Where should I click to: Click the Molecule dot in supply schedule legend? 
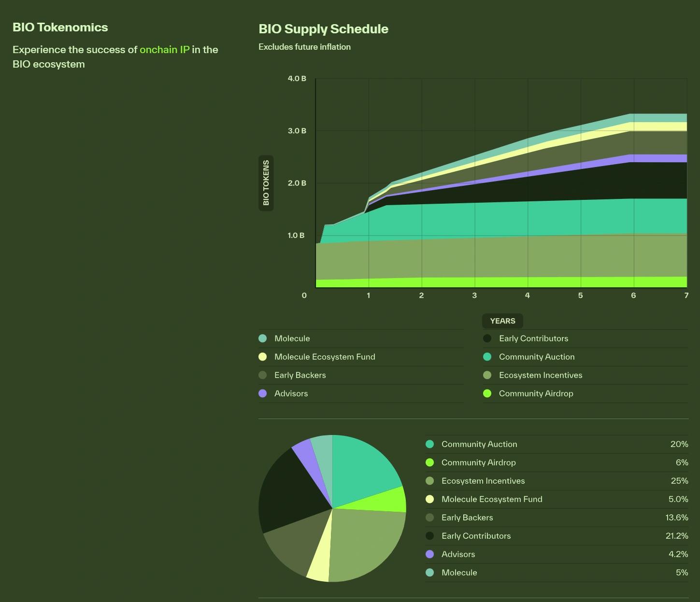coord(263,338)
